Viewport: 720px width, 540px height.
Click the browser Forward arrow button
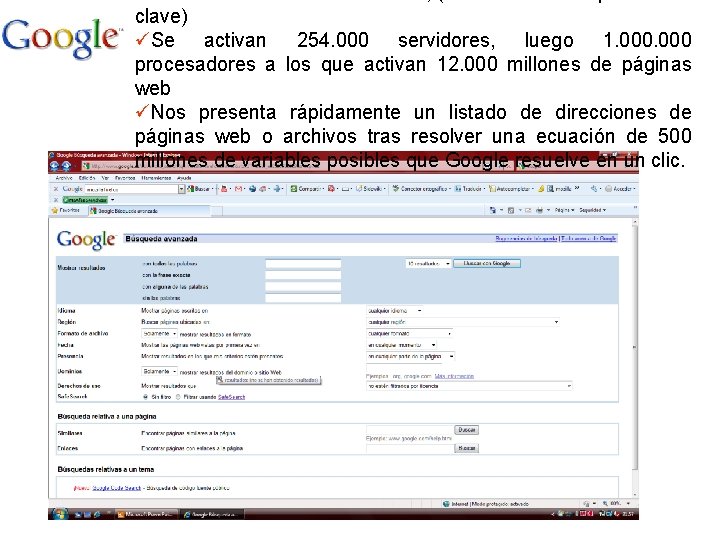(67, 166)
